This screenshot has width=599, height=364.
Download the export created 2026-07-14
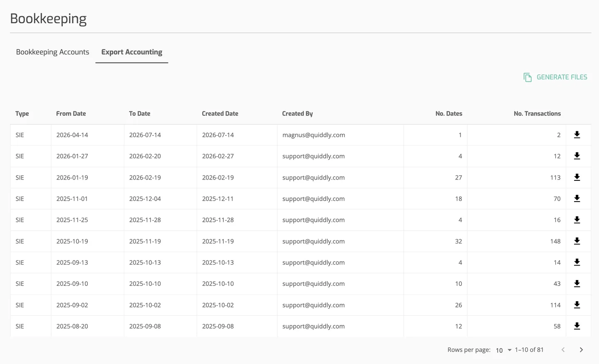point(577,135)
